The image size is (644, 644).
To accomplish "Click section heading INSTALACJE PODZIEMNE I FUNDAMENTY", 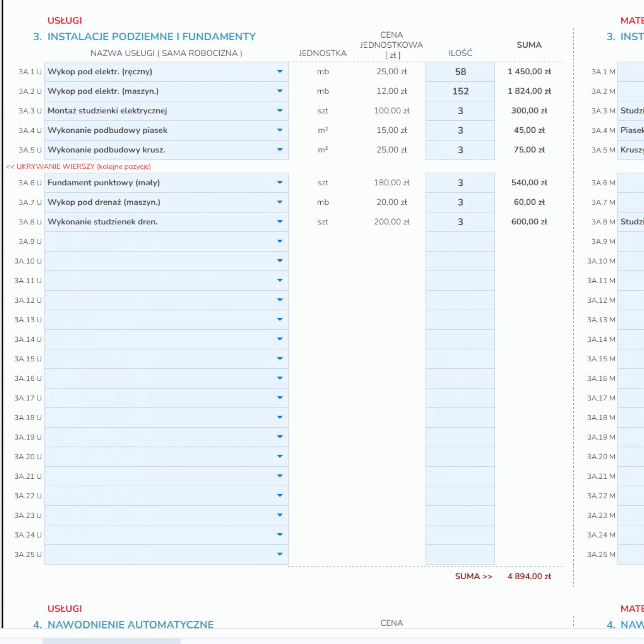I will 151,37.
